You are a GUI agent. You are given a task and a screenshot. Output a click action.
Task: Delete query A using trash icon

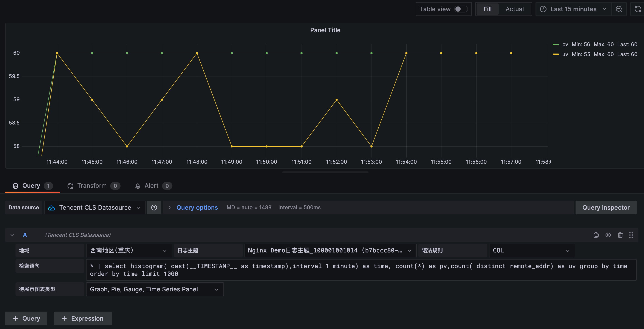click(620, 235)
